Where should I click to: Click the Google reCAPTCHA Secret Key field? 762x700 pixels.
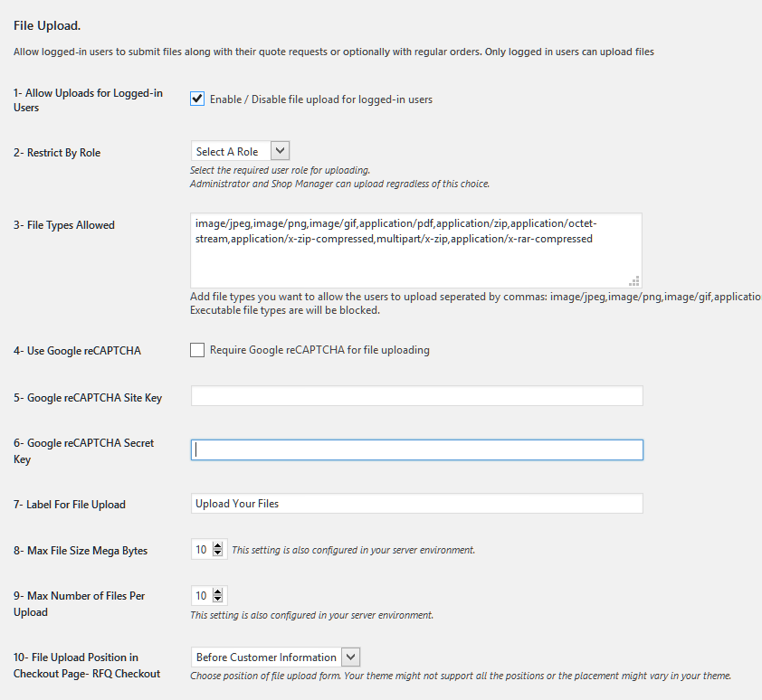[417, 449]
